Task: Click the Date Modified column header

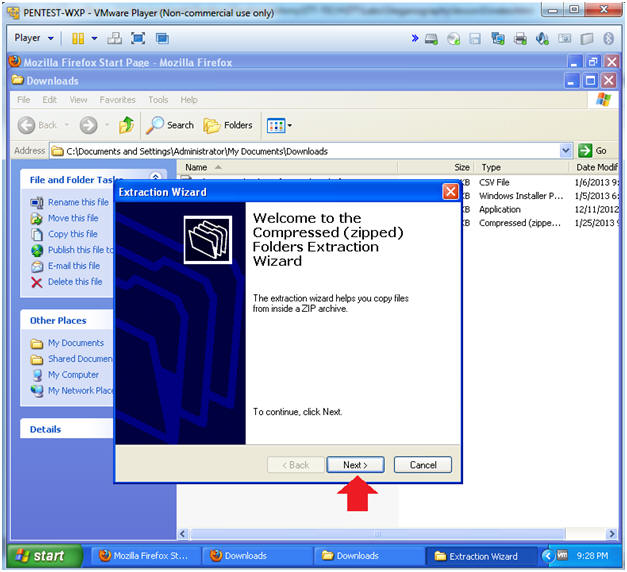Action: [593, 167]
